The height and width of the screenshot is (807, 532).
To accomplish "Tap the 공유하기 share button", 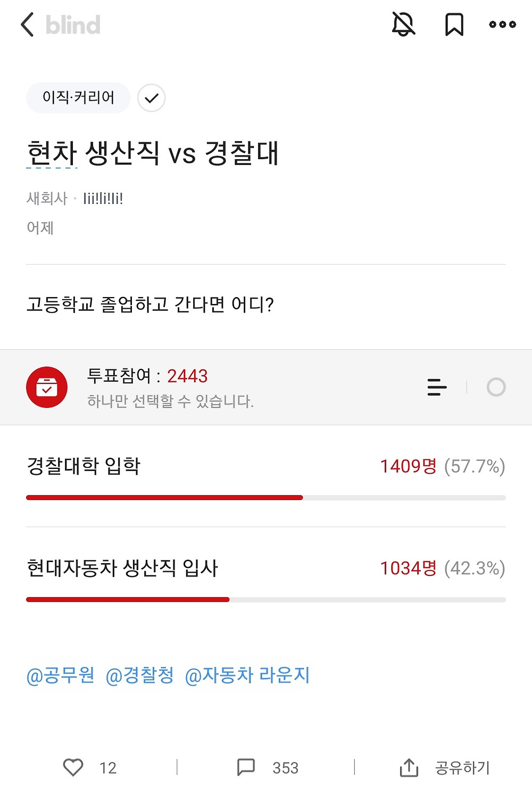I will pos(445,768).
